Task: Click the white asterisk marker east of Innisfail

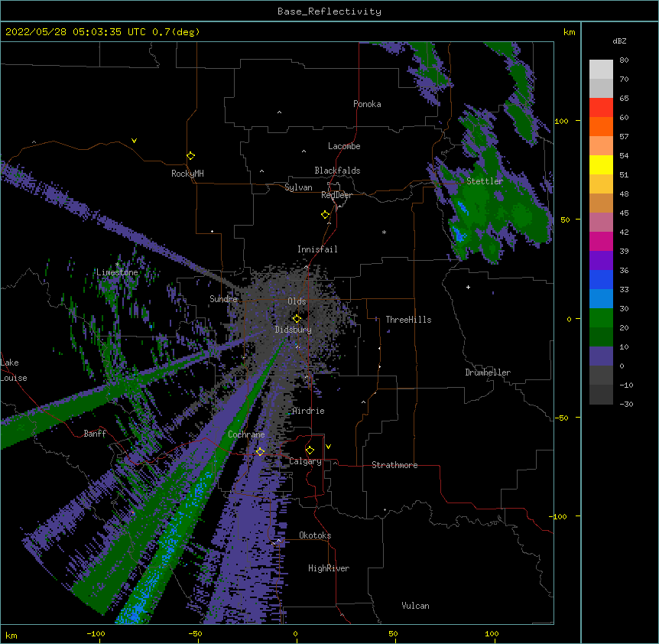Action: 384,232
